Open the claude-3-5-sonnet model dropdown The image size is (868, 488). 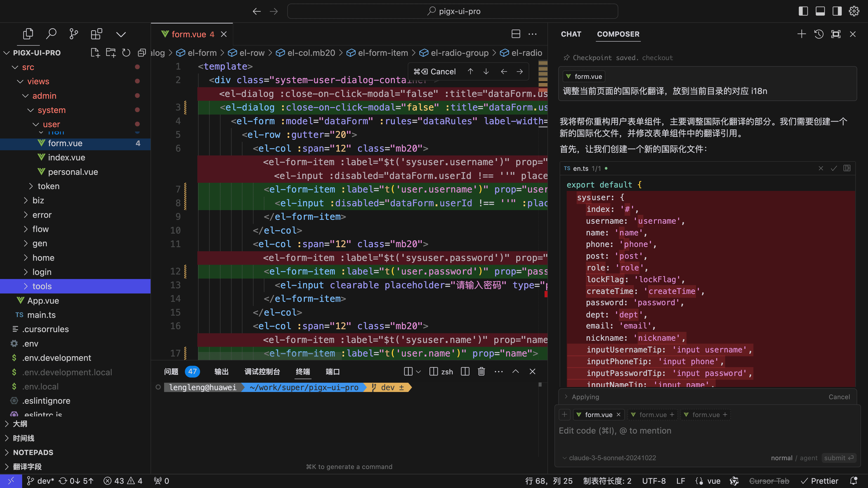(x=609, y=458)
